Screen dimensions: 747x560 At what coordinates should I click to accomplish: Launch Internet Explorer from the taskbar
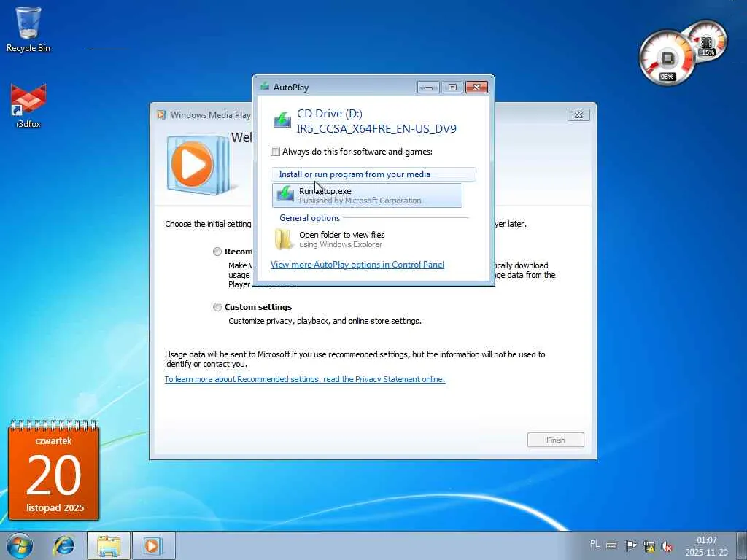[64, 545]
